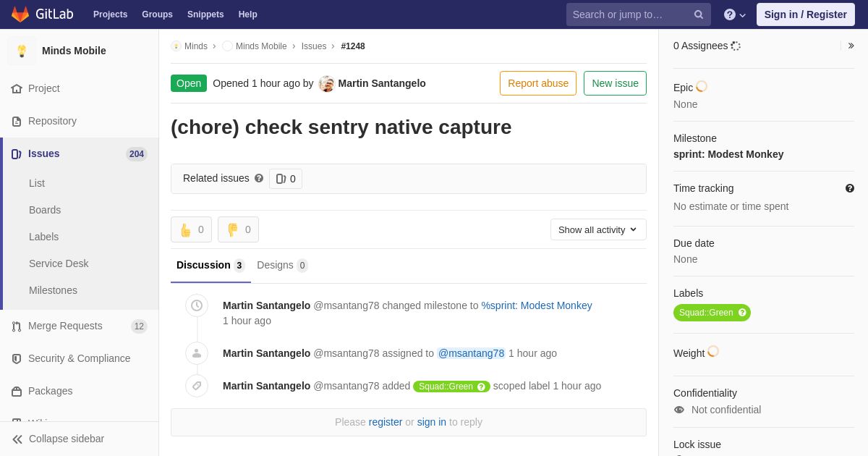Click the Related issues help icon
Viewport: 868px width, 456px height.
(259, 178)
